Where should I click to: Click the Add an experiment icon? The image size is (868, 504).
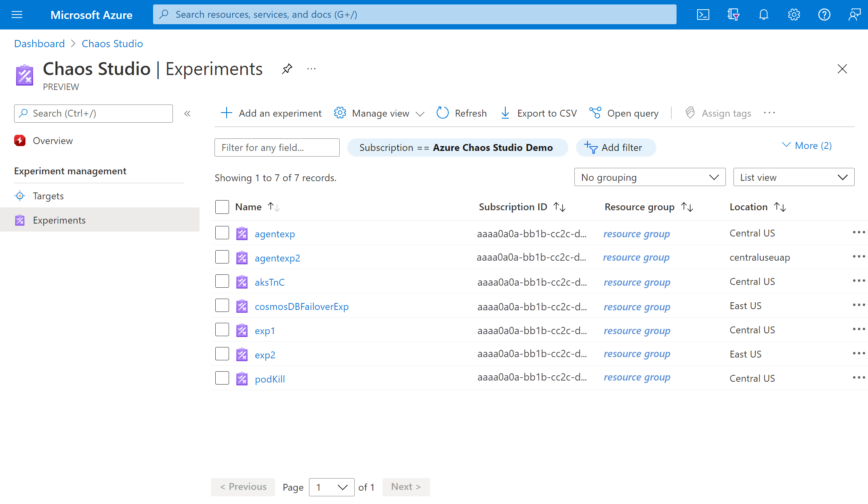coord(226,113)
